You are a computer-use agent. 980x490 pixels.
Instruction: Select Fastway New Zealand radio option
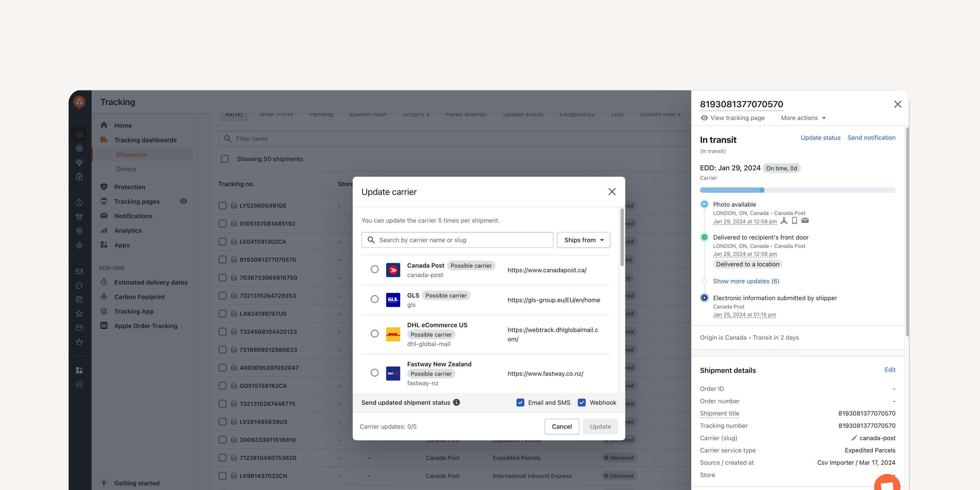pos(374,373)
